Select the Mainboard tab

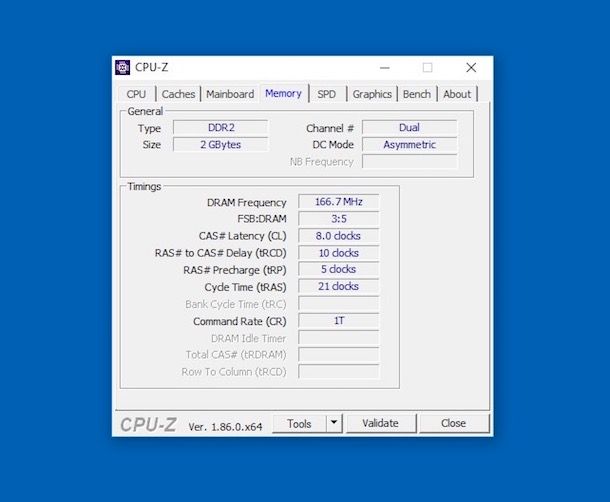tap(230, 94)
